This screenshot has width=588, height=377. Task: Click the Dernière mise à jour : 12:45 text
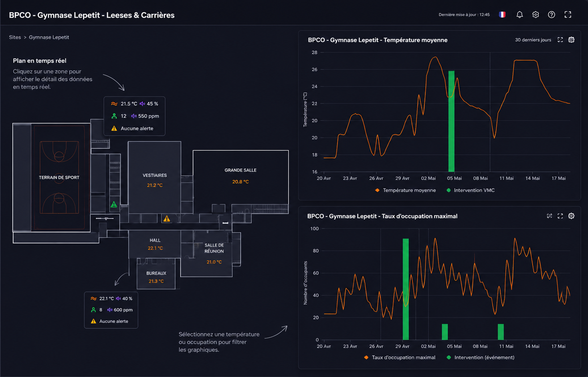click(464, 14)
